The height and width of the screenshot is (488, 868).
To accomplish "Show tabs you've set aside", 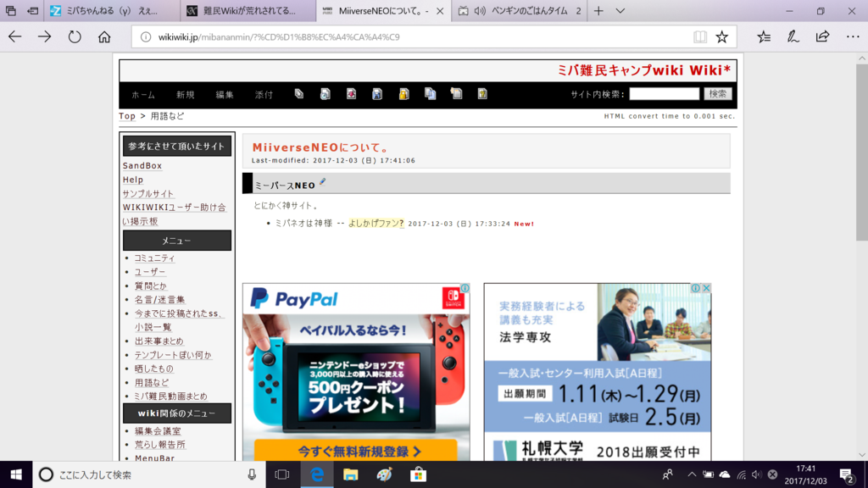I will [10, 10].
